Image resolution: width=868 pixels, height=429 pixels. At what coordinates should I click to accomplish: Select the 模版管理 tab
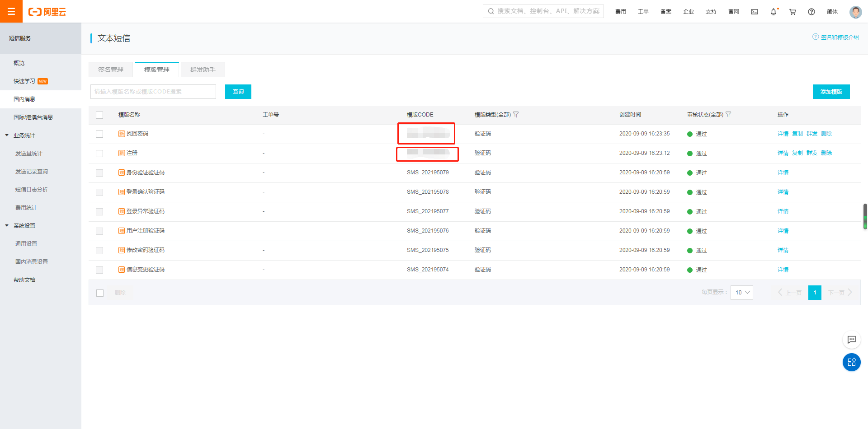(x=157, y=70)
